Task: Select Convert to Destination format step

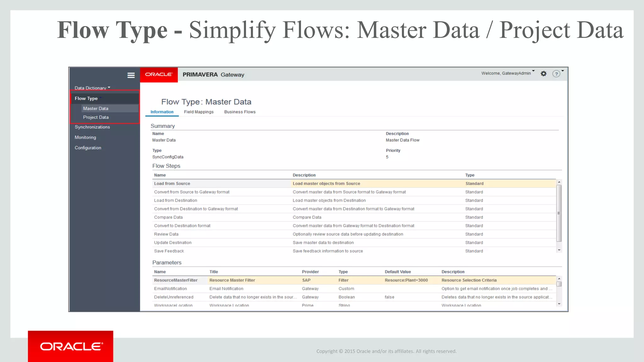Action: click(x=354, y=226)
